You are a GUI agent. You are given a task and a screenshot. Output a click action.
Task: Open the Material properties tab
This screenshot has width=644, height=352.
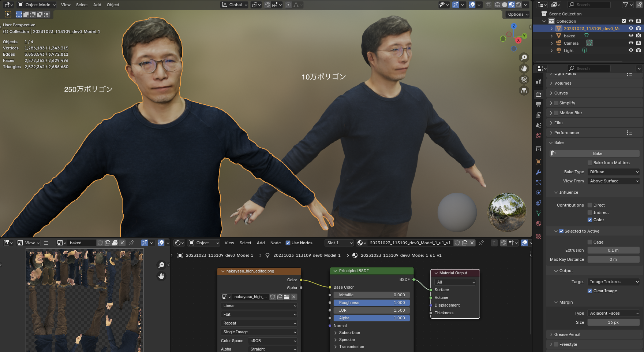point(539,223)
